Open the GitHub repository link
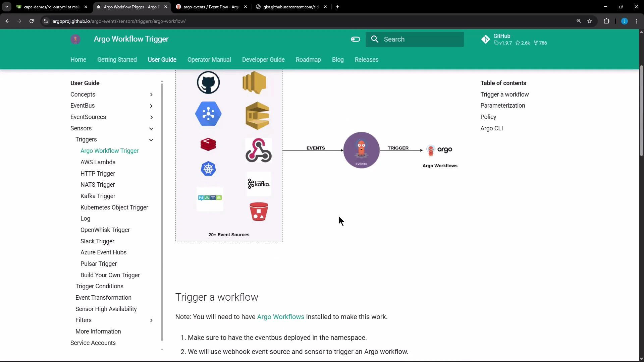Image resolution: width=644 pixels, height=362 pixels. [514, 39]
